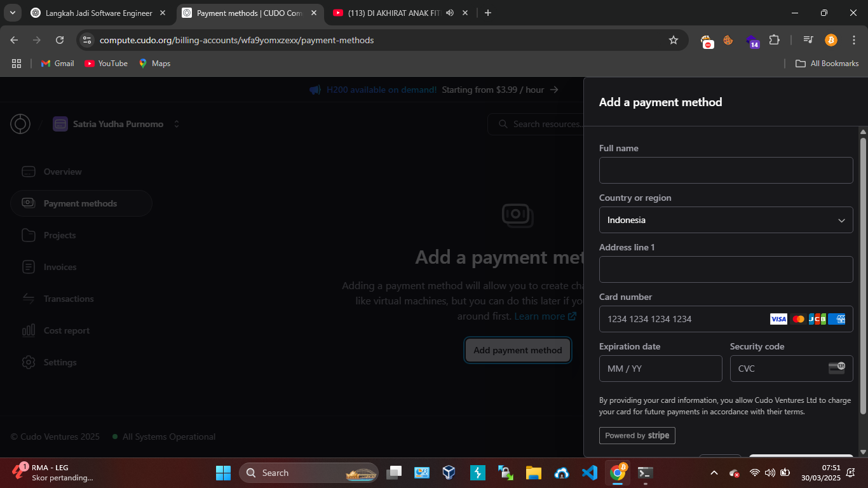Open VirtualBox from the taskbar
Screen dimensions: 868x488
point(449,473)
